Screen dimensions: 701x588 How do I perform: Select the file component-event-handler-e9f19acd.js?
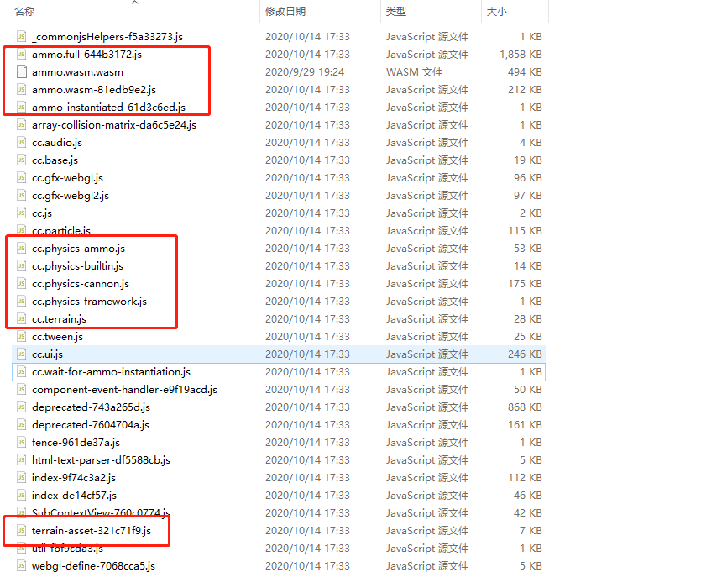click(124, 390)
